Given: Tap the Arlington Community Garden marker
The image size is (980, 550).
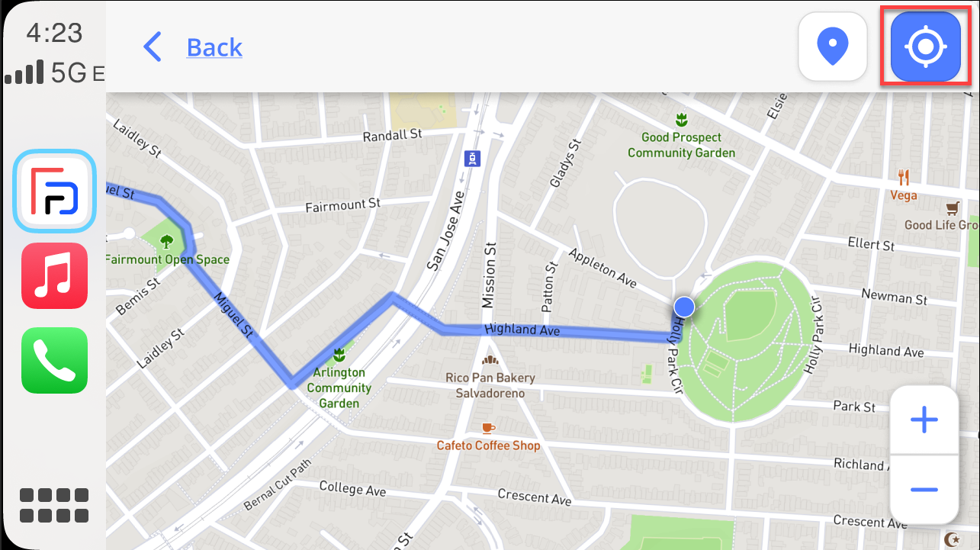Looking at the screenshot, I should 339,355.
